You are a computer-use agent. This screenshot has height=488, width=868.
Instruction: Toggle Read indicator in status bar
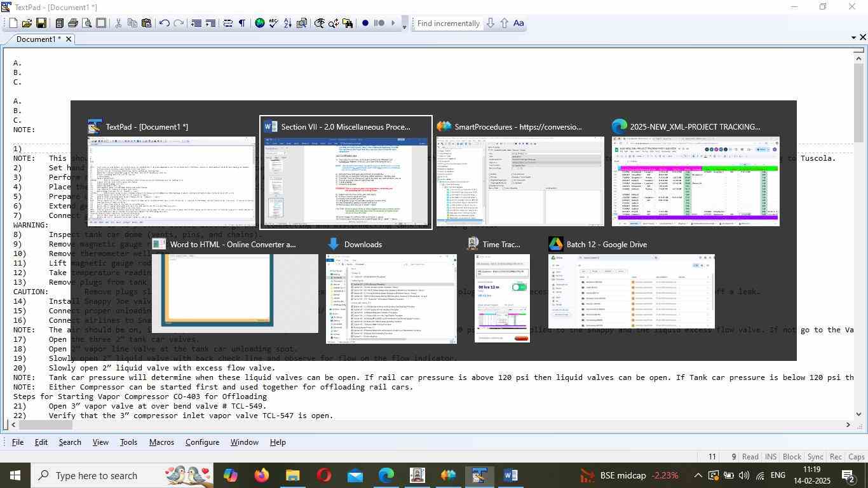click(x=750, y=457)
